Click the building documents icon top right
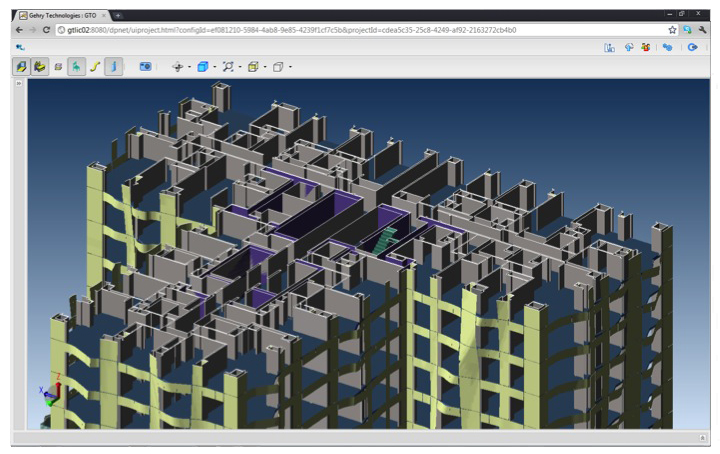 pyautogui.click(x=609, y=47)
